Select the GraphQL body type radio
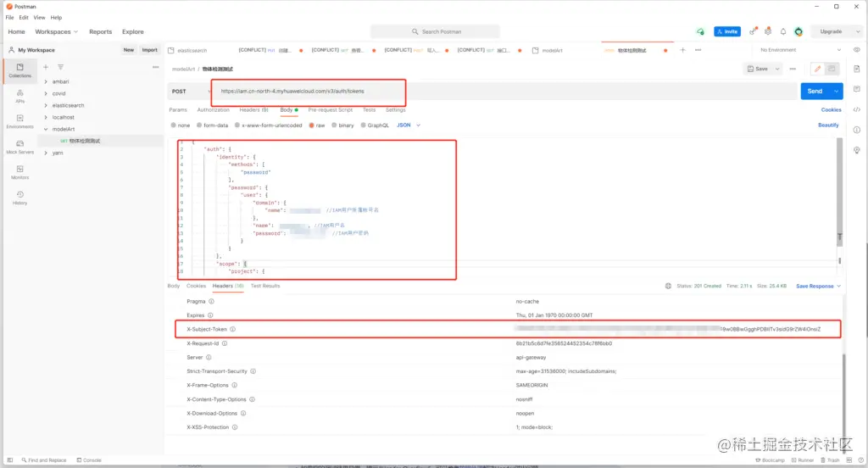Screen dimensions: 868x468 363,125
